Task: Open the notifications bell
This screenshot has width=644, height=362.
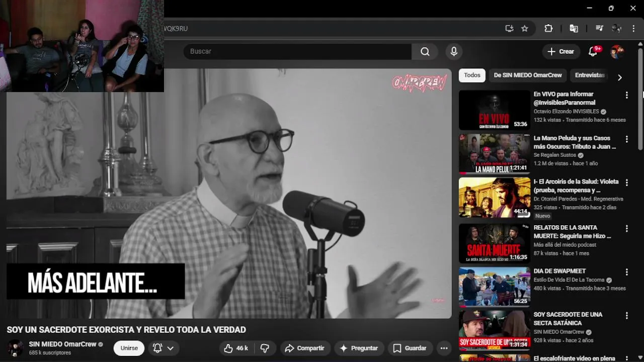Action: pyautogui.click(x=593, y=51)
